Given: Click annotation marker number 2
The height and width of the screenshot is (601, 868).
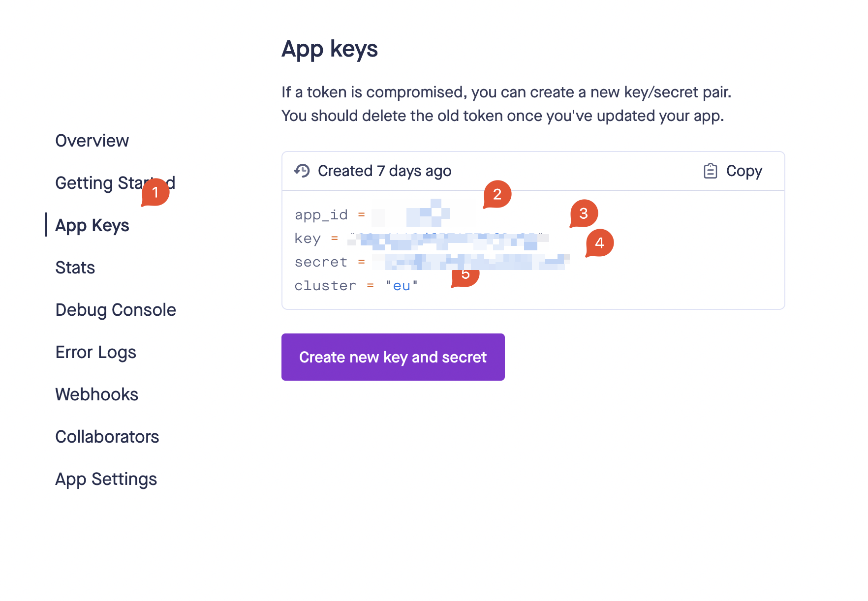Looking at the screenshot, I should pyautogui.click(x=497, y=194).
